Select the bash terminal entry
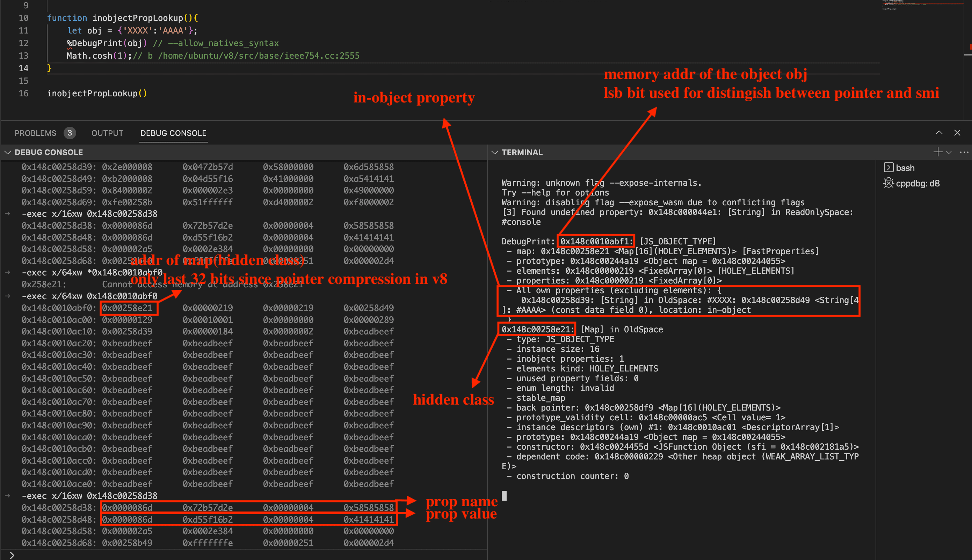Screen dimensions: 972x560 904,168
